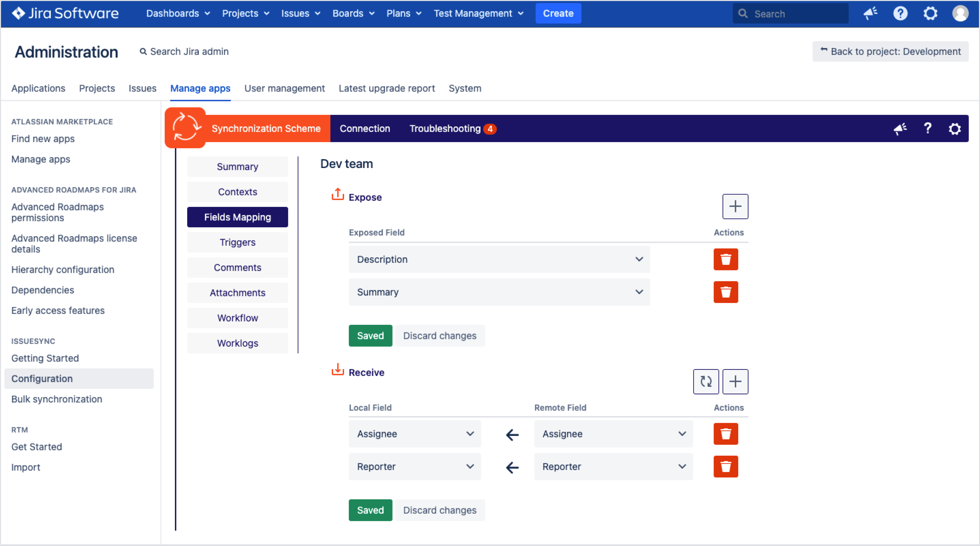Delete the Description exposed field row
Image resolution: width=980 pixels, height=546 pixels.
click(x=726, y=259)
